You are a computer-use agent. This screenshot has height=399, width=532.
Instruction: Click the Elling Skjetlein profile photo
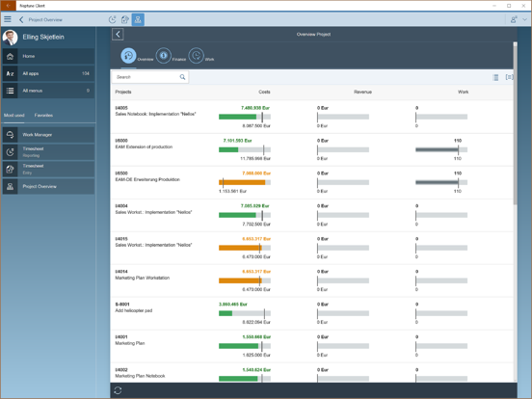coord(11,38)
